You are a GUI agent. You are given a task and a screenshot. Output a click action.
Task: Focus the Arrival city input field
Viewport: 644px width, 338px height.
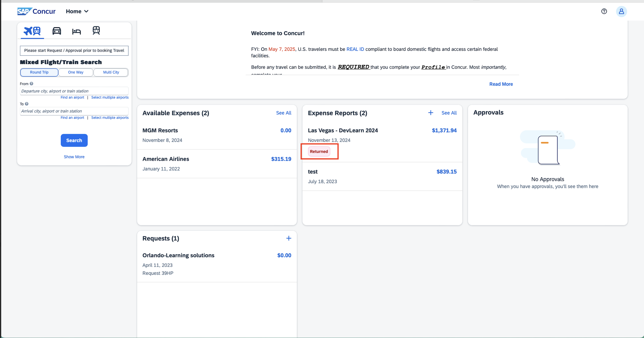click(74, 111)
